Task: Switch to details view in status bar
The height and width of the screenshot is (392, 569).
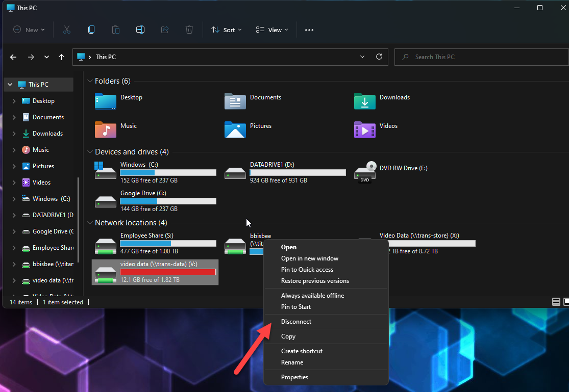Action: 556,302
